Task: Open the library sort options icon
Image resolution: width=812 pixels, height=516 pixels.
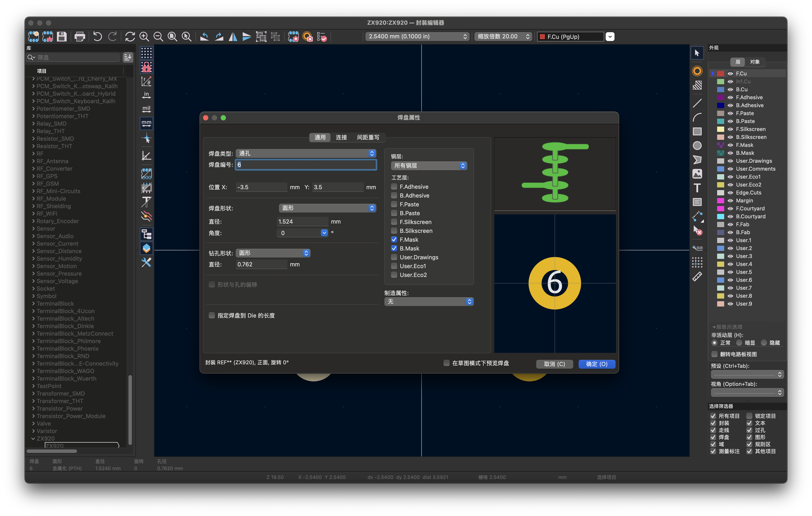Action: point(128,57)
